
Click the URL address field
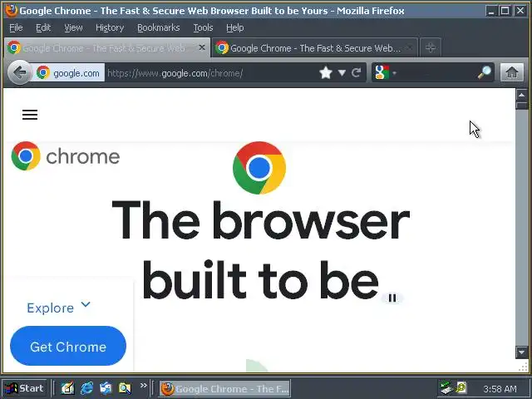210,73
